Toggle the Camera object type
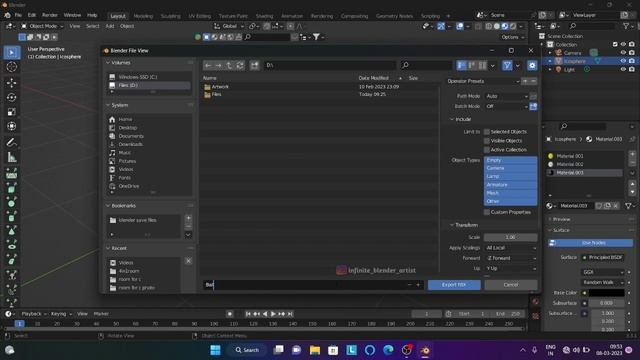The height and width of the screenshot is (360, 640). pyautogui.click(x=510, y=168)
